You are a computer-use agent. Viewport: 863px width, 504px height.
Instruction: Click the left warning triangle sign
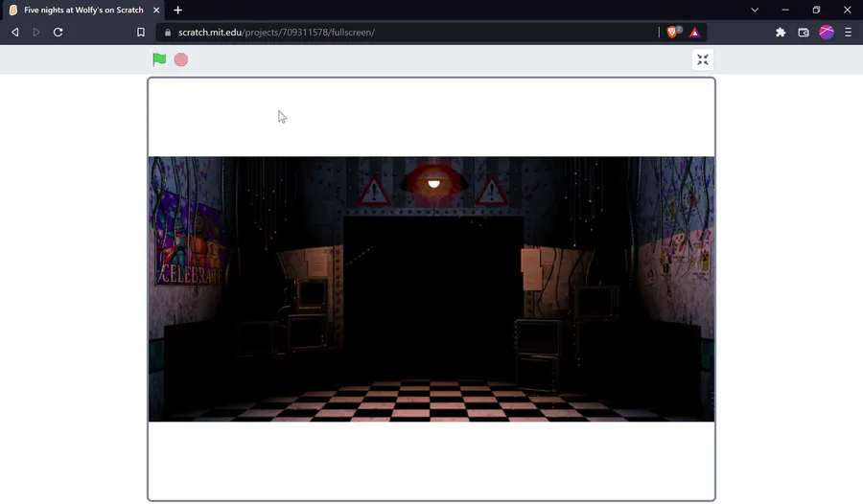pos(374,191)
